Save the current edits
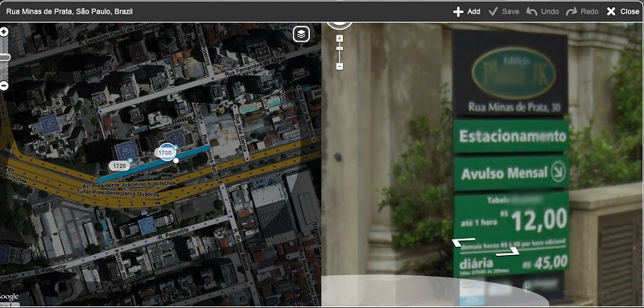 (504, 11)
